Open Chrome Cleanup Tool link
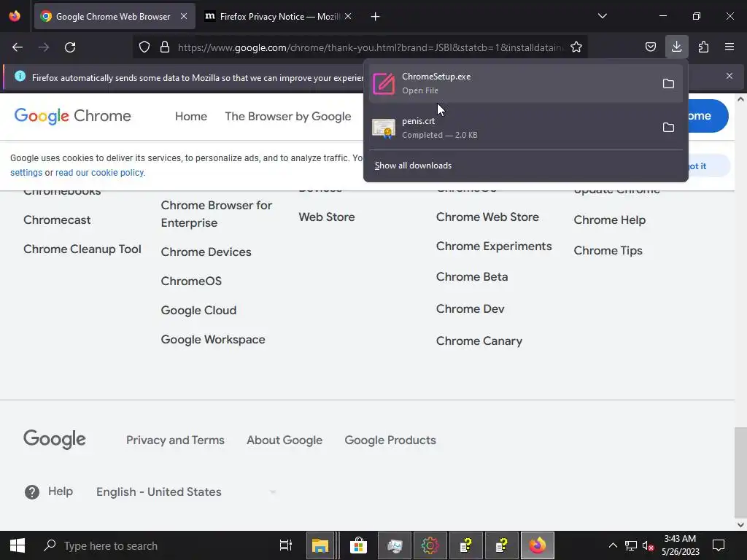This screenshot has width=747, height=560. [82, 249]
